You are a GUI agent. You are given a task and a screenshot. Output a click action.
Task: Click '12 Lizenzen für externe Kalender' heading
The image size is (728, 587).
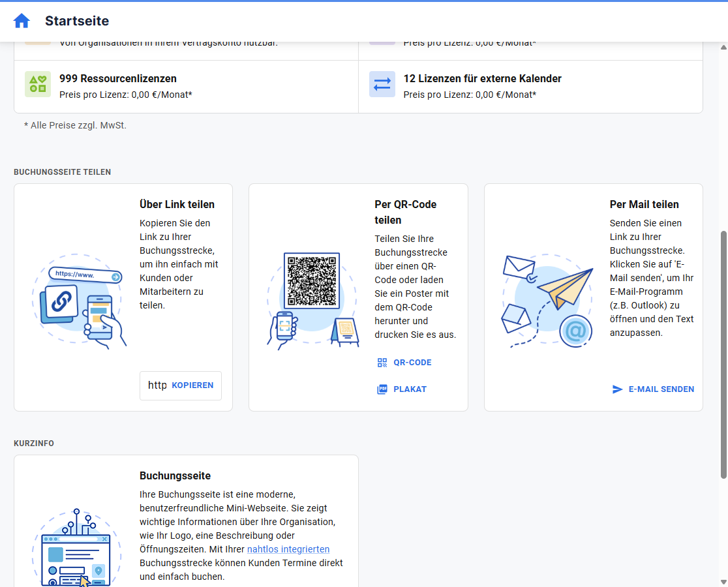click(x=482, y=78)
